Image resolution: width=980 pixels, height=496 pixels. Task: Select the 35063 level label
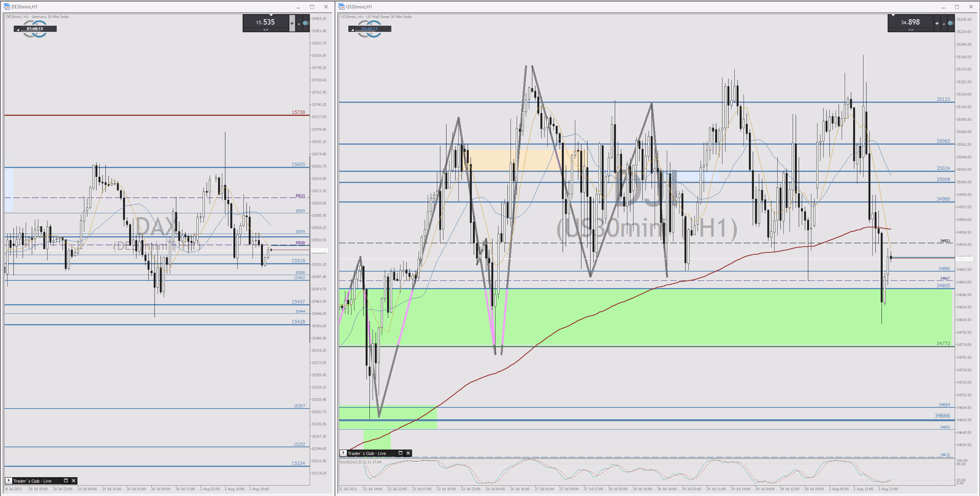pos(943,141)
